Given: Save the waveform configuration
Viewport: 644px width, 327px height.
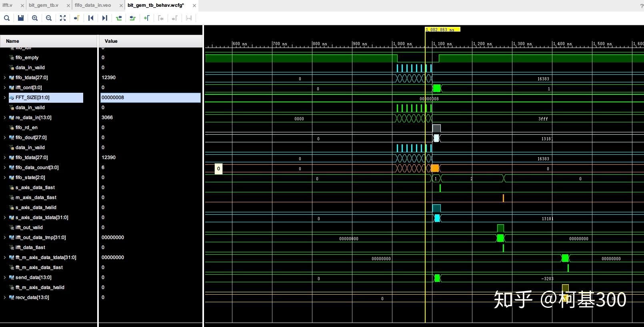Looking at the screenshot, I should (x=21, y=18).
